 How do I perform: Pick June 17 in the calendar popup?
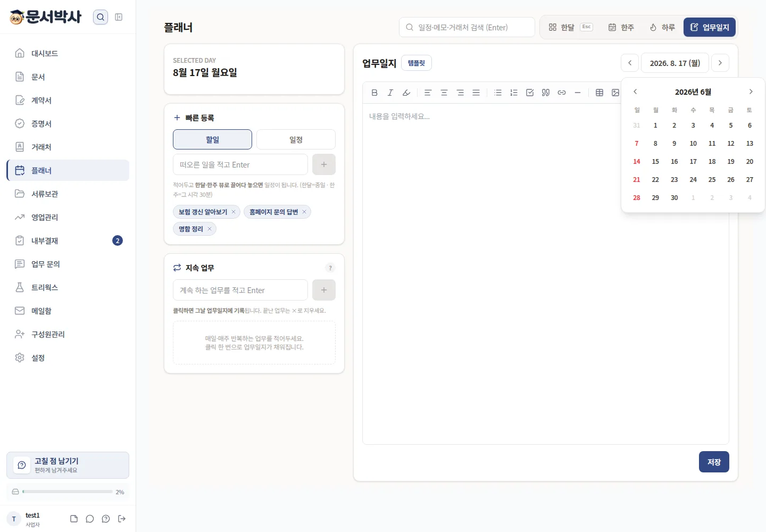click(693, 161)
